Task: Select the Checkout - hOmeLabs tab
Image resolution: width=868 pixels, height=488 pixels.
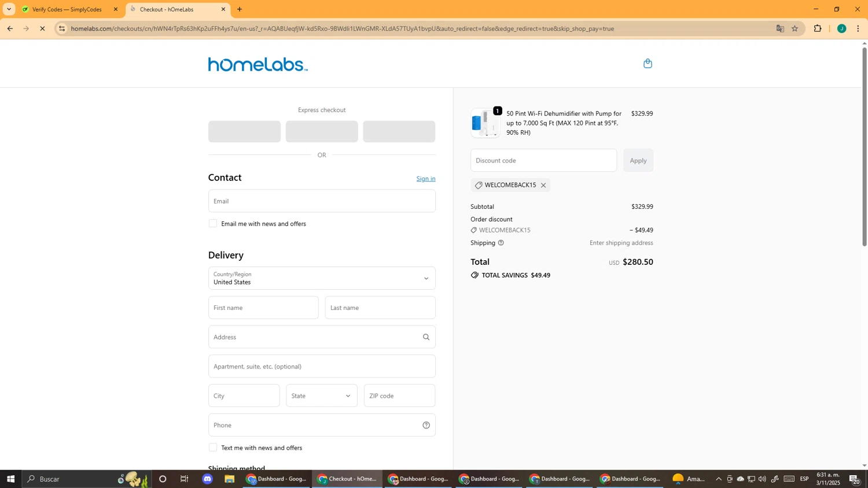Action: [x=178, y=9]
